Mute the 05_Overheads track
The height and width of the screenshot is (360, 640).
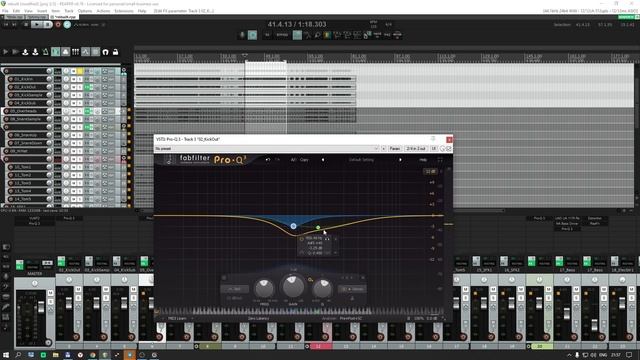[74, 111]
